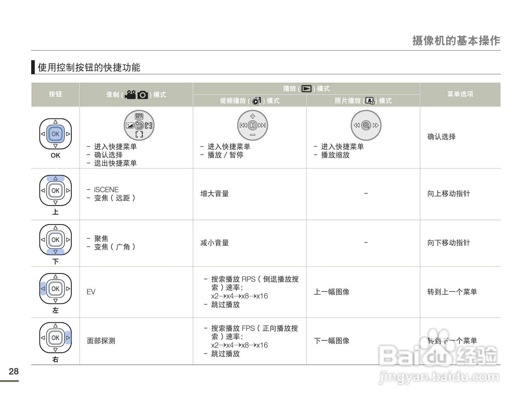Click the highlighted up arrow on 上 pad
The width and height of the screenshot is (532, 407).
[x=55, y=178]
